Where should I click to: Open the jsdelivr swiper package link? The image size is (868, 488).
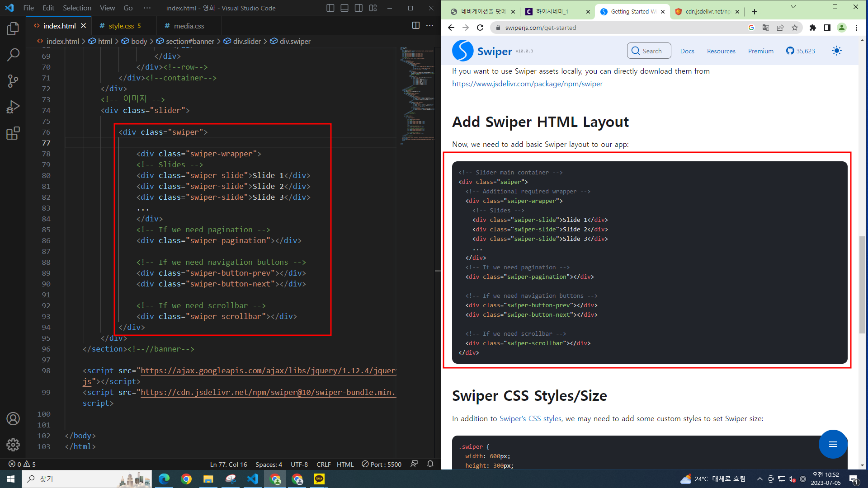(x=527, y=84)
